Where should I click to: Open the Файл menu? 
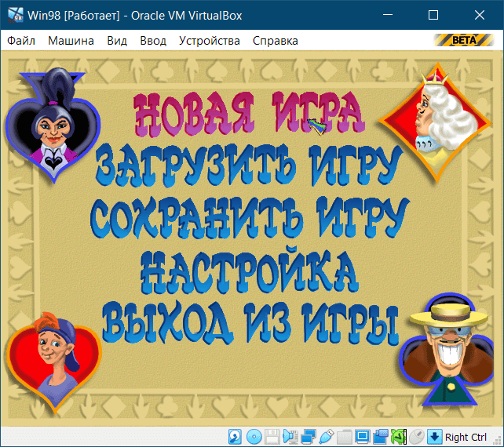click(21, 41)
